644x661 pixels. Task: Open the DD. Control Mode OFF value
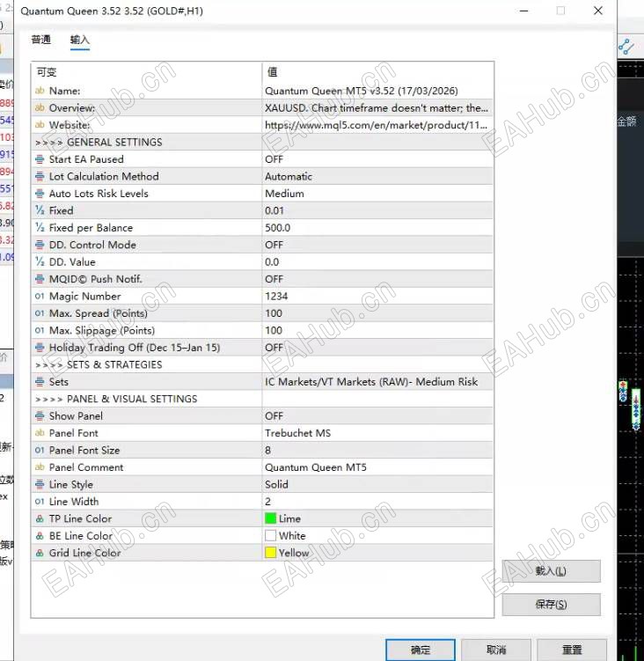pyautogui.click(x=377, y=245)
